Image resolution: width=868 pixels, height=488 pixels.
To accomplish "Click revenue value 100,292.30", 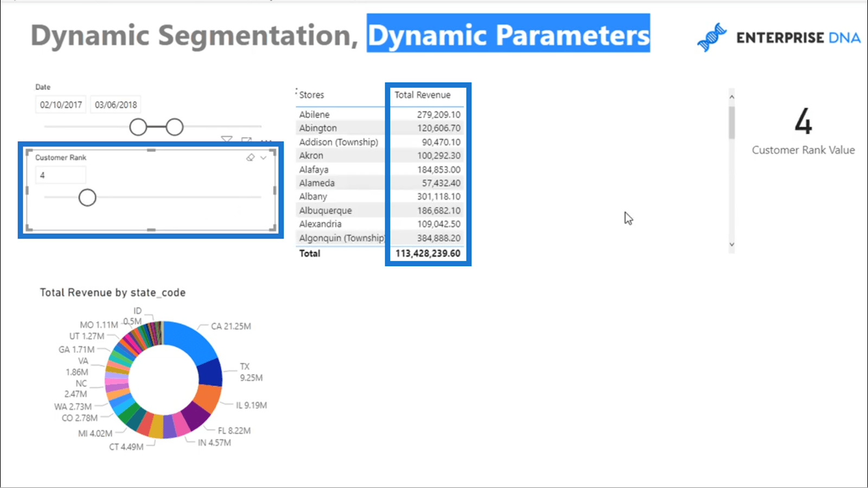I will (438, 156).
